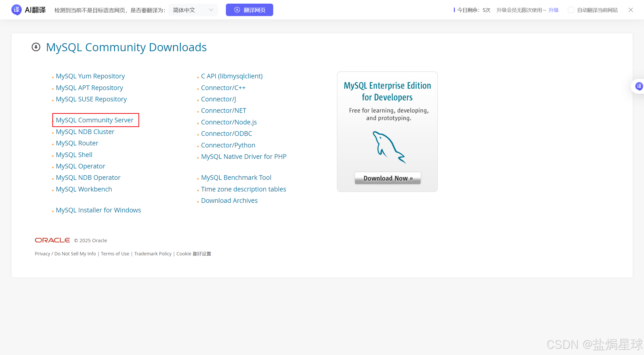
Task: Click MySQL Community Downloads heading link
Action: coord(126,47)
